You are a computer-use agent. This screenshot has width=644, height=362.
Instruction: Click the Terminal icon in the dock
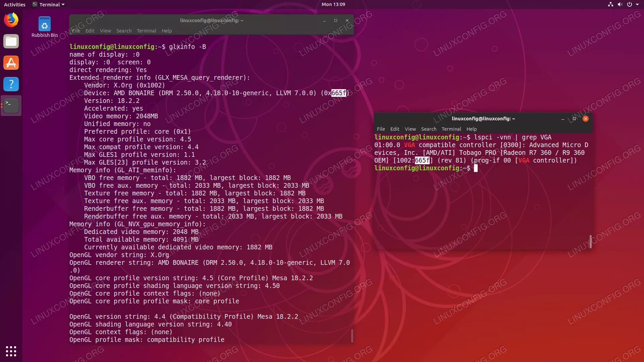coord(11,105)
